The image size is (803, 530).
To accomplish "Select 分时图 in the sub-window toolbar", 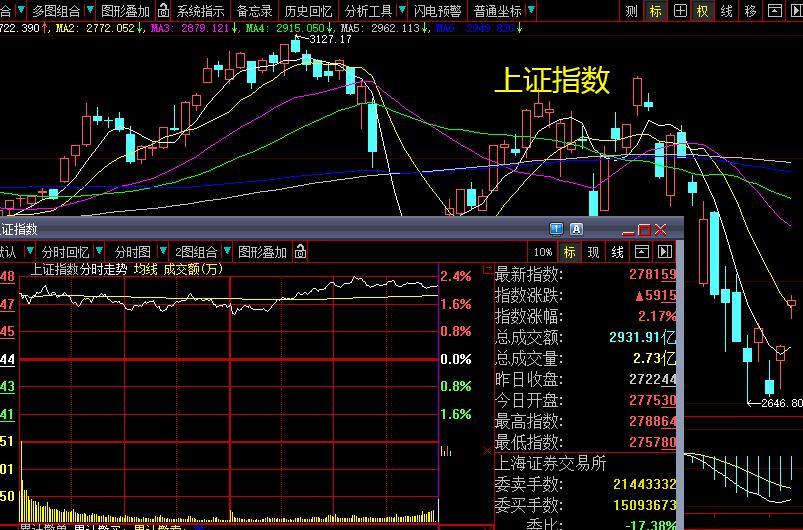I will 132,252.
